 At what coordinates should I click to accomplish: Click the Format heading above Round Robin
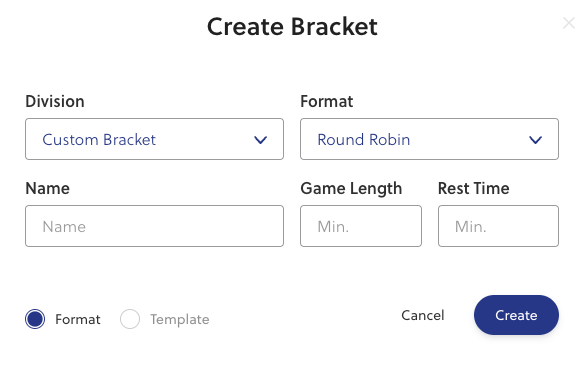326,101
